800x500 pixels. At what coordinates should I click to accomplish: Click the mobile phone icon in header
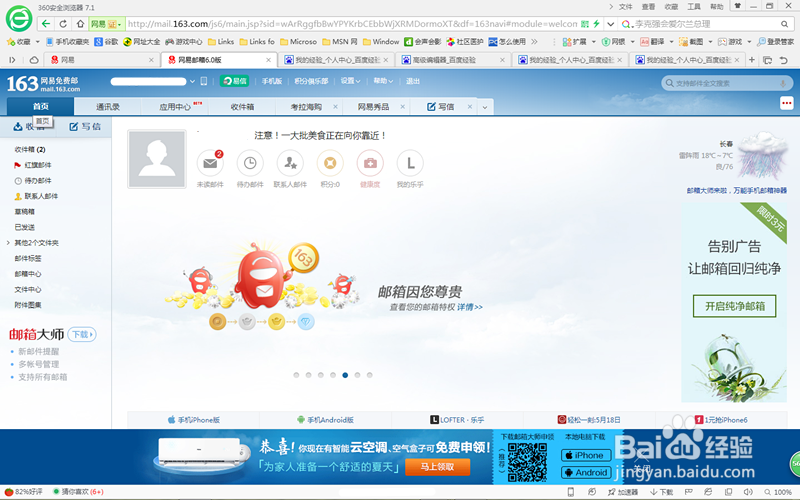(204, 81)
